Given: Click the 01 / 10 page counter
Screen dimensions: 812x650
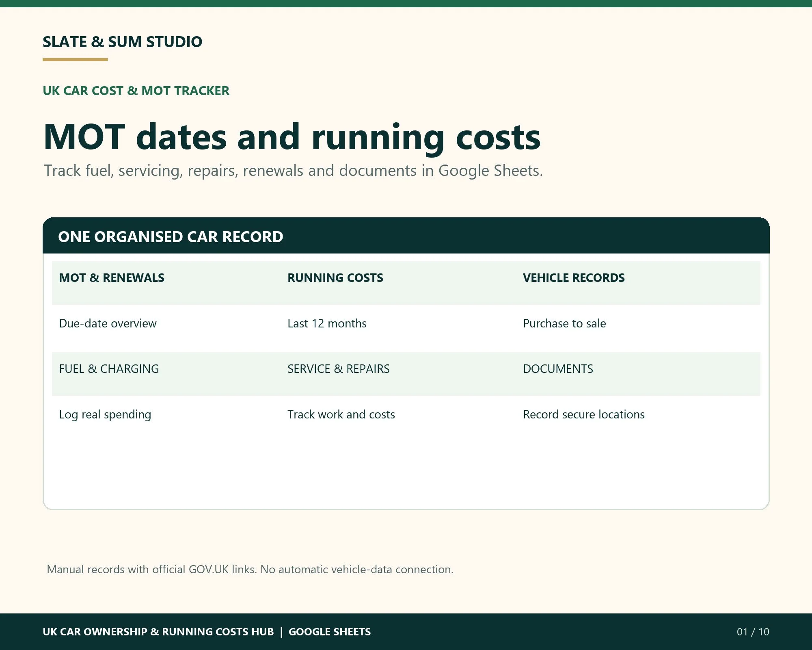Looking at the screenshot, I should [753, 632].
